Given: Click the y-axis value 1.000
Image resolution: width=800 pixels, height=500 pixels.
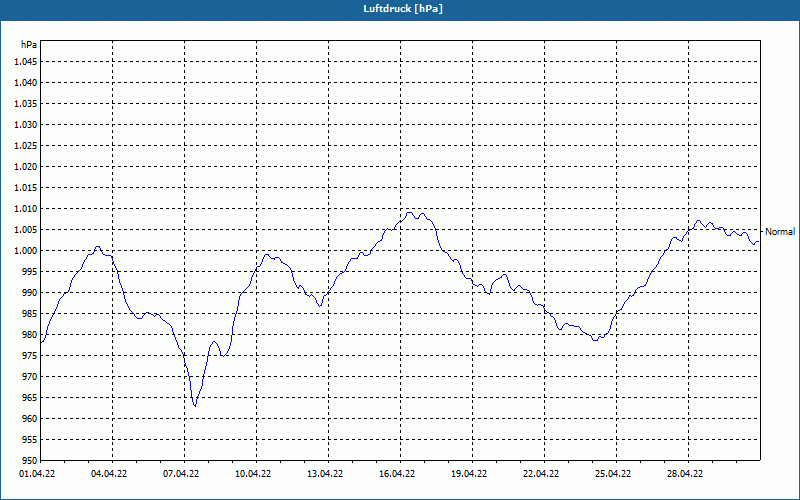Looking at the screenshot, I should (x=26, y=251).
